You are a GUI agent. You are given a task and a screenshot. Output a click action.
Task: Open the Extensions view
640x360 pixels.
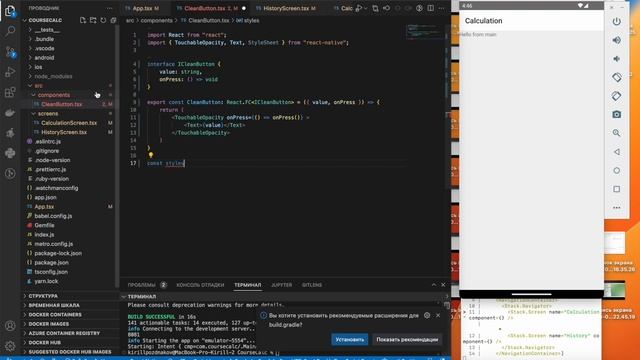tap(10, 93)
